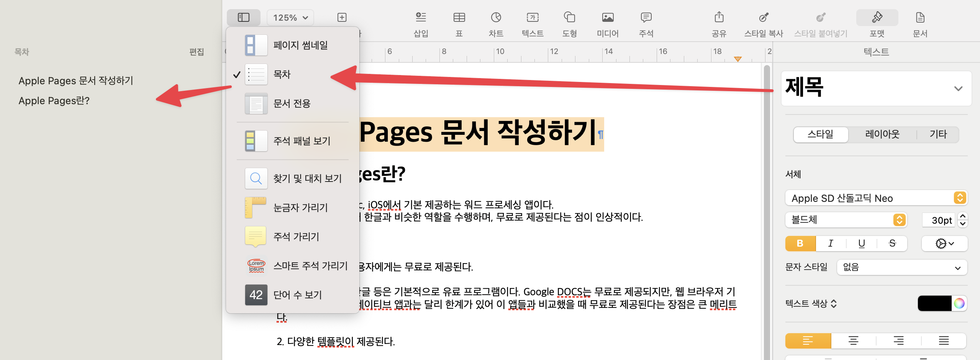
Task: Choose 눈금자 가리기 menu item
Action: 293,208
